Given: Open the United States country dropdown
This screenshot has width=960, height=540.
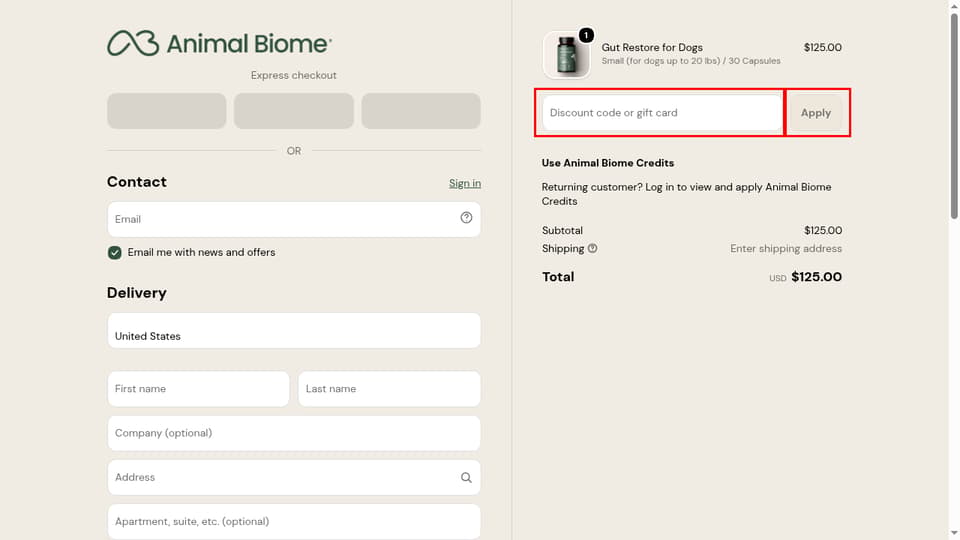Looking at the screenshot, I should pos(294,331).
